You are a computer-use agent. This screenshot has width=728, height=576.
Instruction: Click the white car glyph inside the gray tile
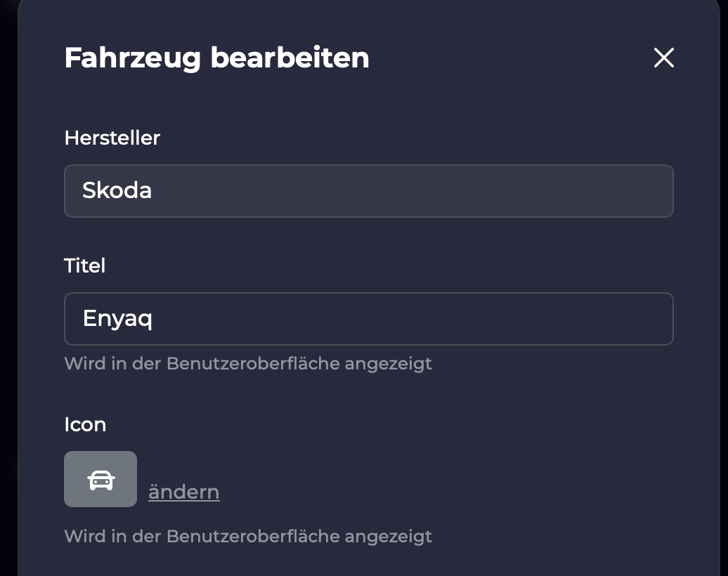(x=100, y=480)
